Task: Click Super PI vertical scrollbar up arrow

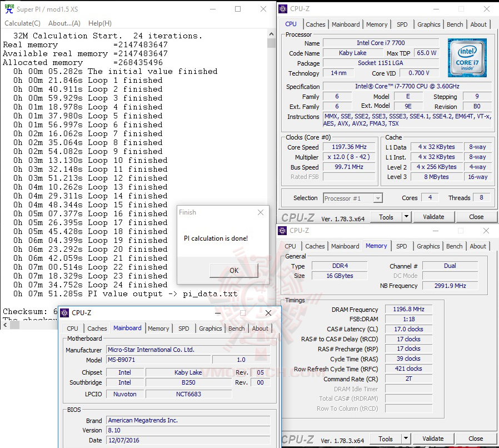Action: (271, 34)
